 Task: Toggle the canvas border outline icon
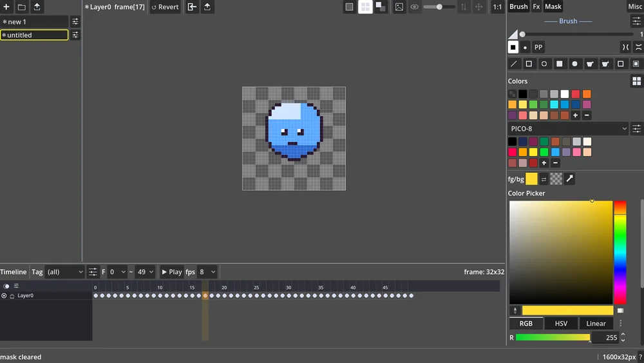coord(350,6)
